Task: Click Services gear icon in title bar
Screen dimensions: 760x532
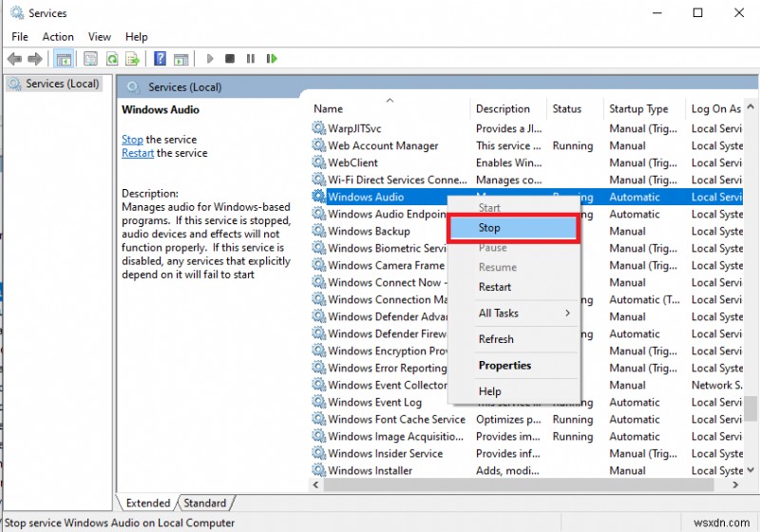Action: [x=16, y=12]
